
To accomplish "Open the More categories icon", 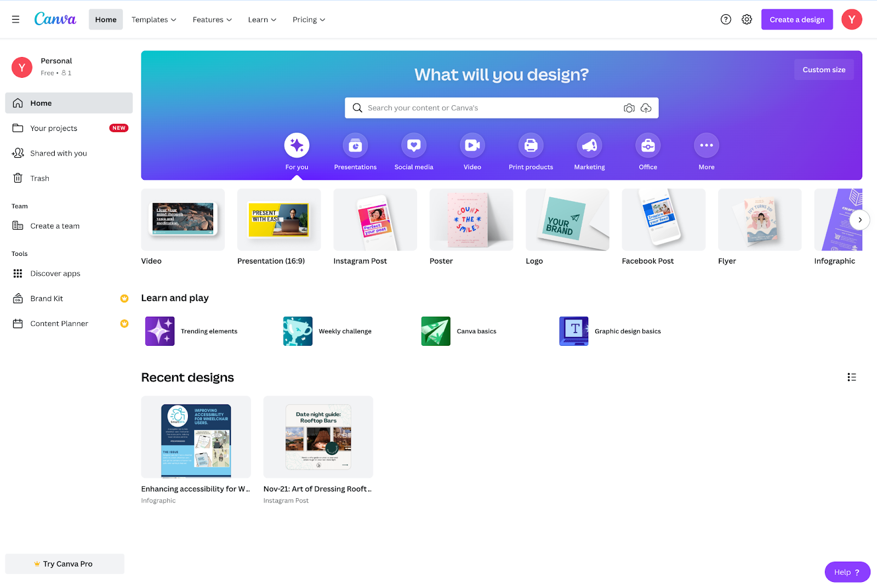I will point(707,145).
